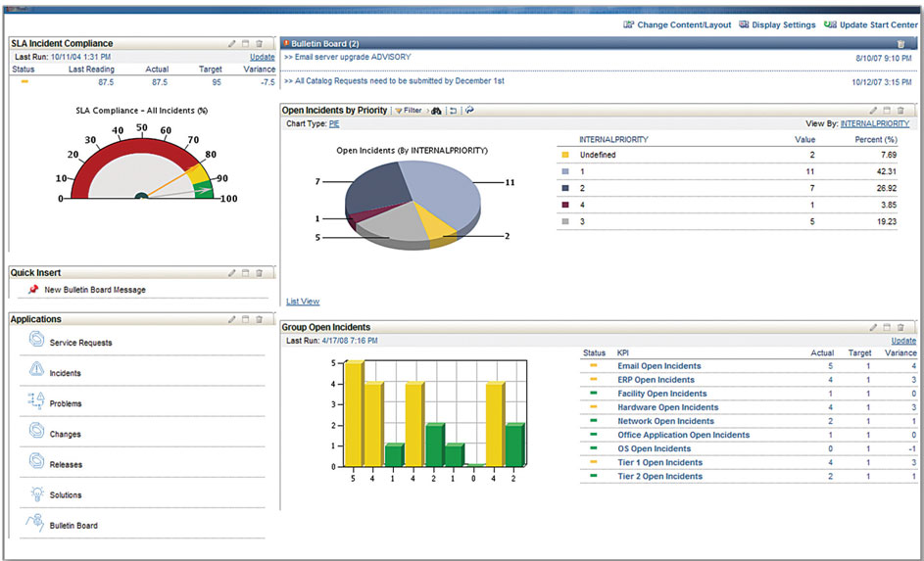Click the Solutions lightbulb icon
924x561 pixels.
tap(36, 492)
